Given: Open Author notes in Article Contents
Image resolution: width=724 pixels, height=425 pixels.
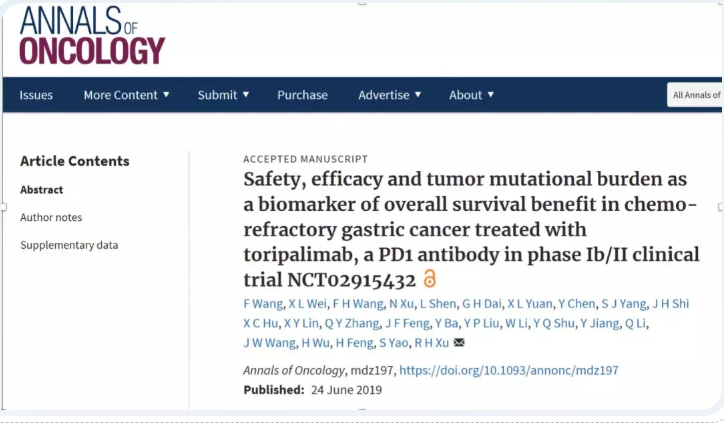Looking at the screenshot, I should (x=51, y=217).
